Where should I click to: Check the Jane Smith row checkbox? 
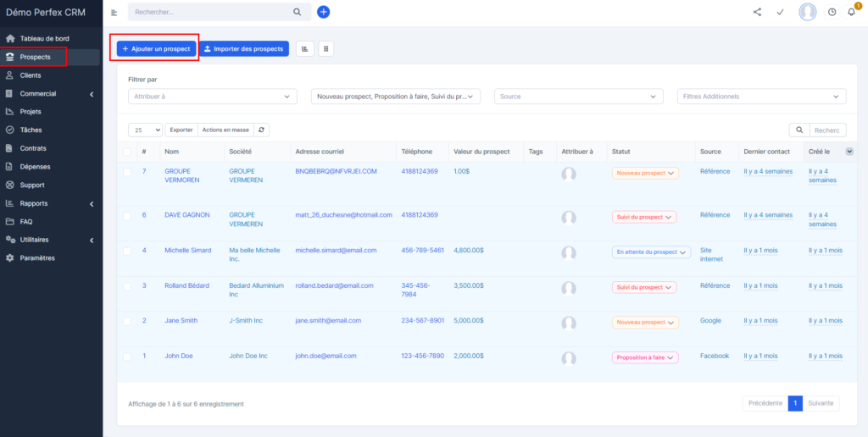click(x=127, y=321)
